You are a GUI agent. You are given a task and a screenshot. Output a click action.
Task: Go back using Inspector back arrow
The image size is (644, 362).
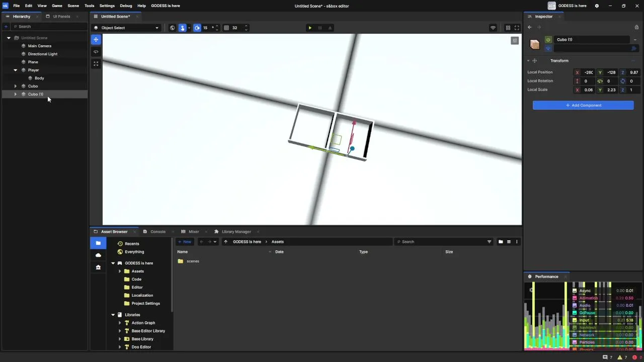(x=529, y=27)
